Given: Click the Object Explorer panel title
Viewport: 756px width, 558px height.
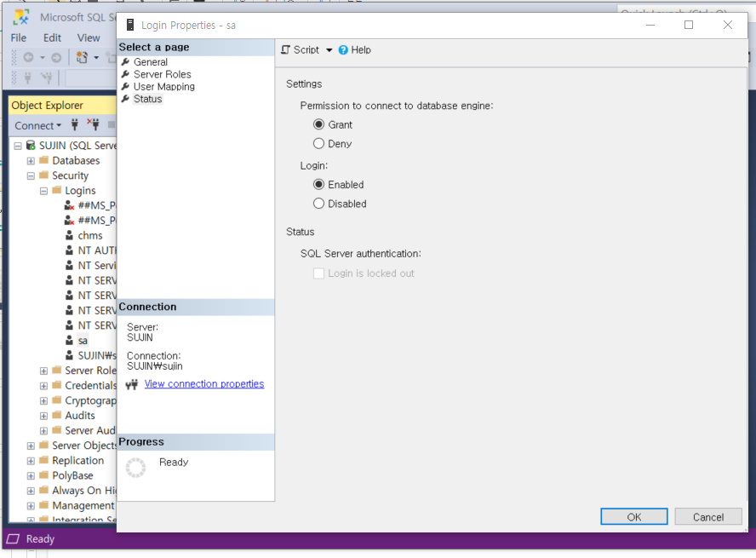Looking at the screenshot, I should click(48, 105).
